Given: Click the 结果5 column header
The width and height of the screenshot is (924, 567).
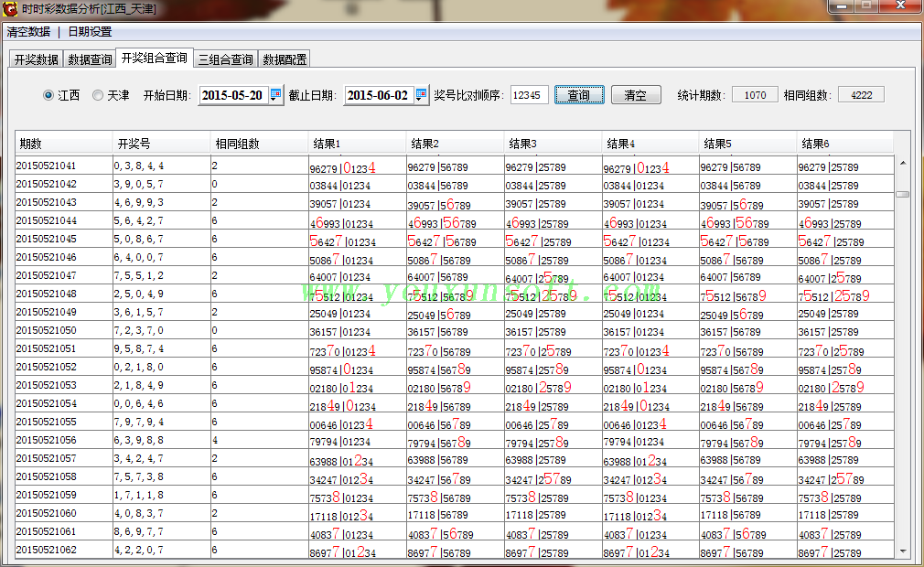Looking at the screenshot, I should coord(747,144).
